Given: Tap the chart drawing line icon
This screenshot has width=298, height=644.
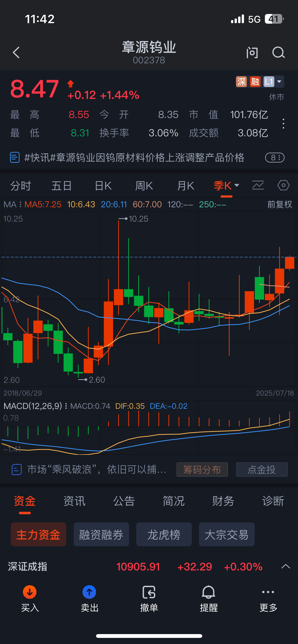Looking at the screenshot, I should click(x=258, y=185).
